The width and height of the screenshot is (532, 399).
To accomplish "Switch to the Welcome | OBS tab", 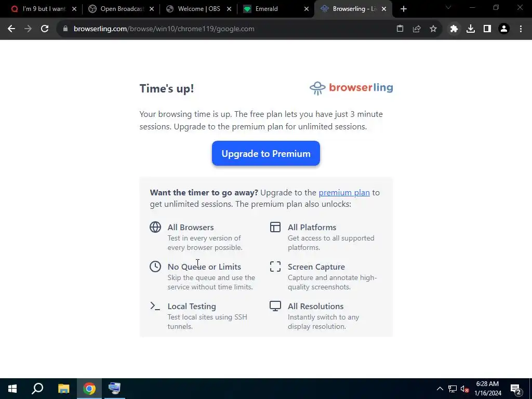I will pyautogui.click(x=198, y=9).
